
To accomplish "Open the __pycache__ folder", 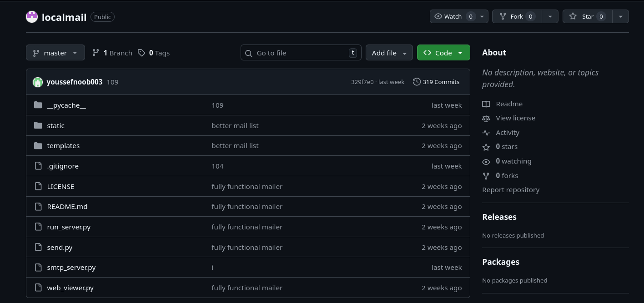I will [66, 105].
